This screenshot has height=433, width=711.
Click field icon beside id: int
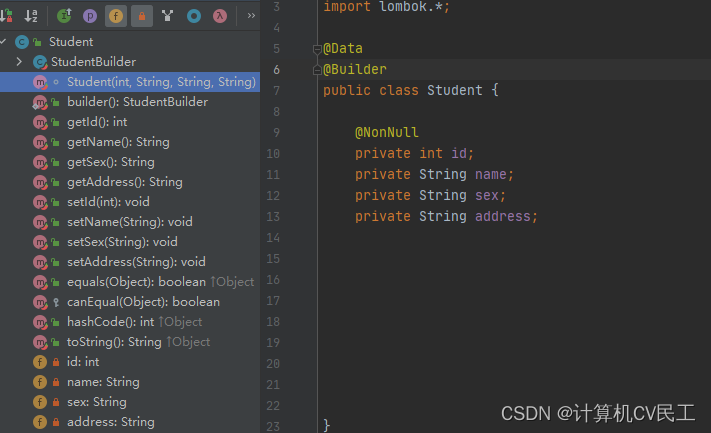click(40, 362)
